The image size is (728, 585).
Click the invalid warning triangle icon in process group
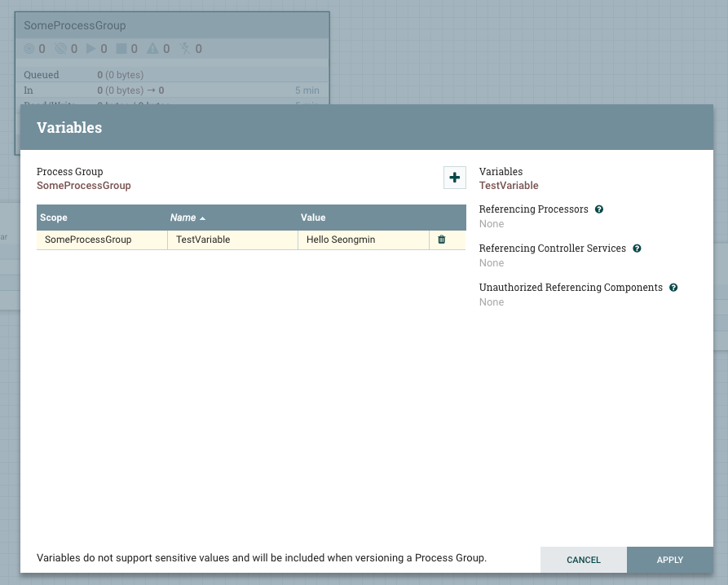[x=152, y=49]
